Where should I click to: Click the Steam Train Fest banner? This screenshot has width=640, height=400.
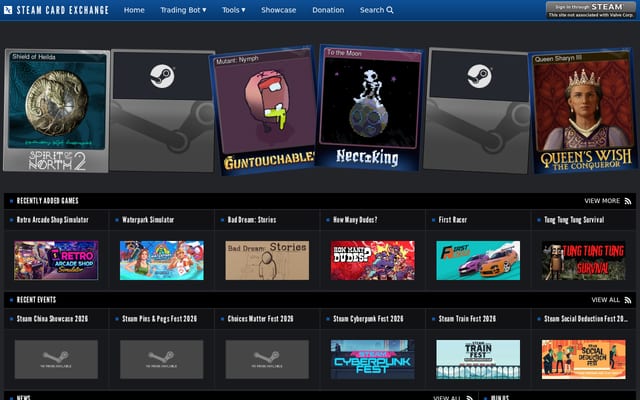pyautogui.click(x=478, y=359)
